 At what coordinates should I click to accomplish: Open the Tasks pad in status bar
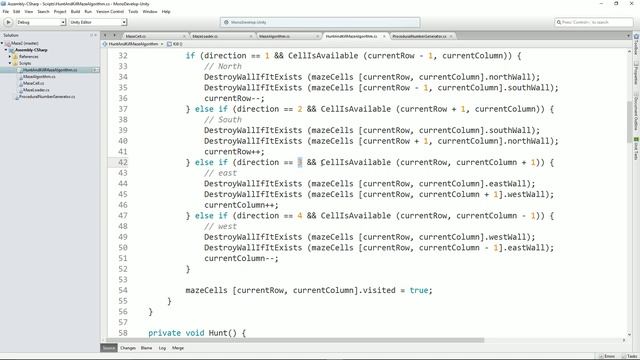point(630,356)
